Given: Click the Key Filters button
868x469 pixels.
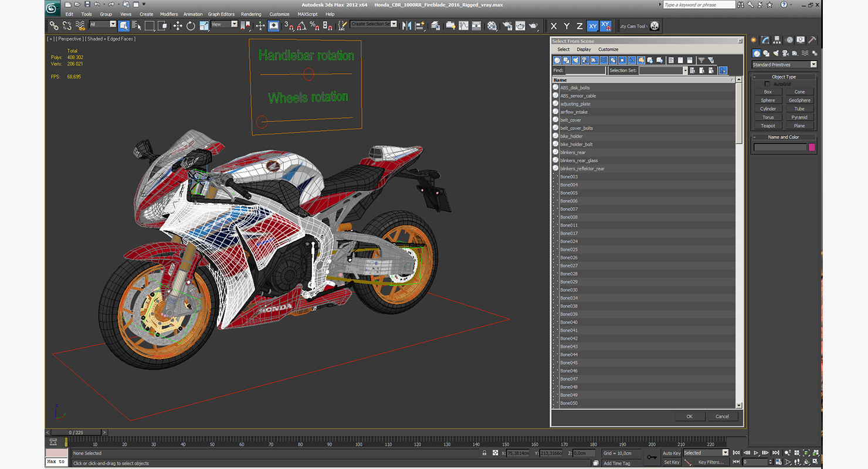Looking at the screenshot, I should (711, 462).
